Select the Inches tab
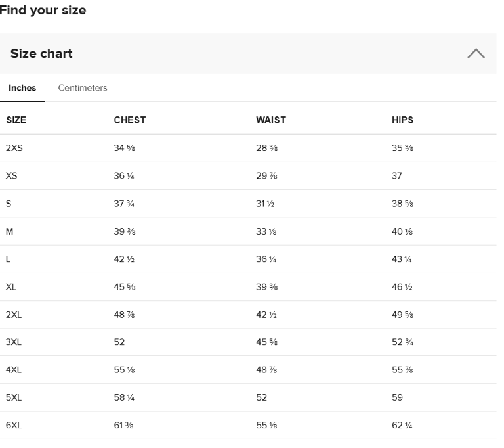 (x=22, y=88)
